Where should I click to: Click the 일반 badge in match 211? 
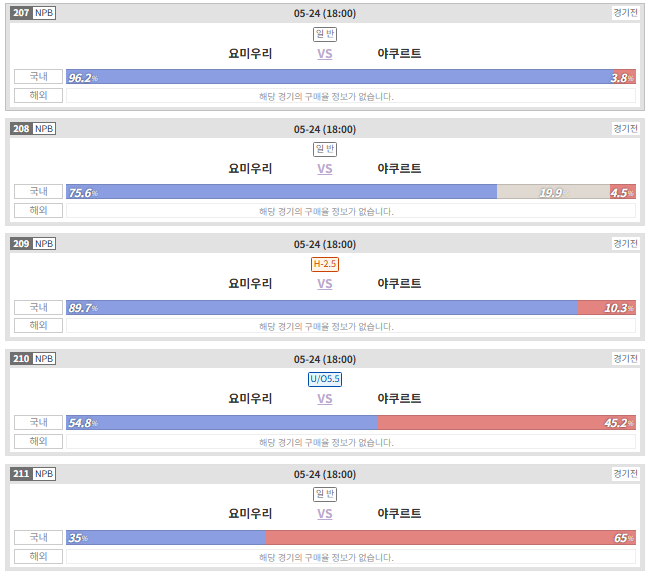(x=325, y=494)
